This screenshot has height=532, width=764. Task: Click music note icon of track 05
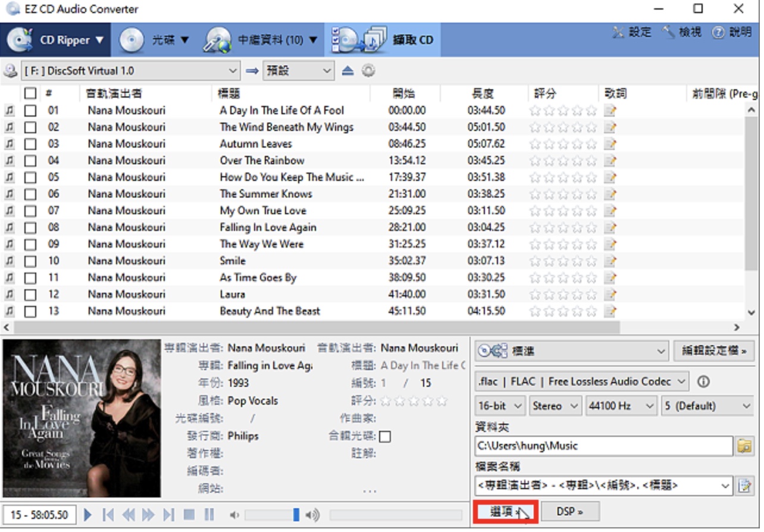9,177
